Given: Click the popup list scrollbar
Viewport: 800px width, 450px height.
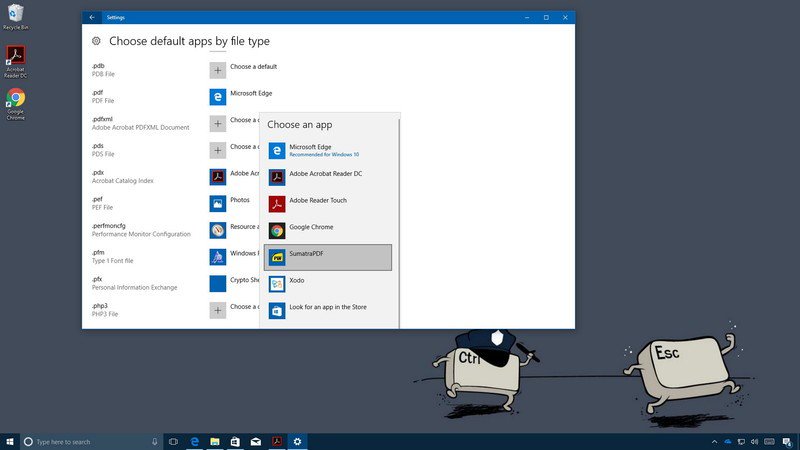Looking at the screenshot, I should pyautogui.click(x=398, y=222).
